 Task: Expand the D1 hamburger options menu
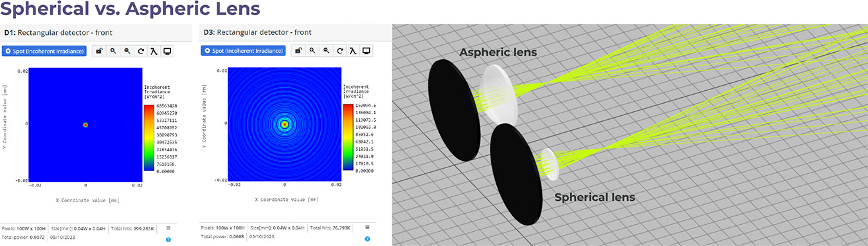click(x=168, y=228)
